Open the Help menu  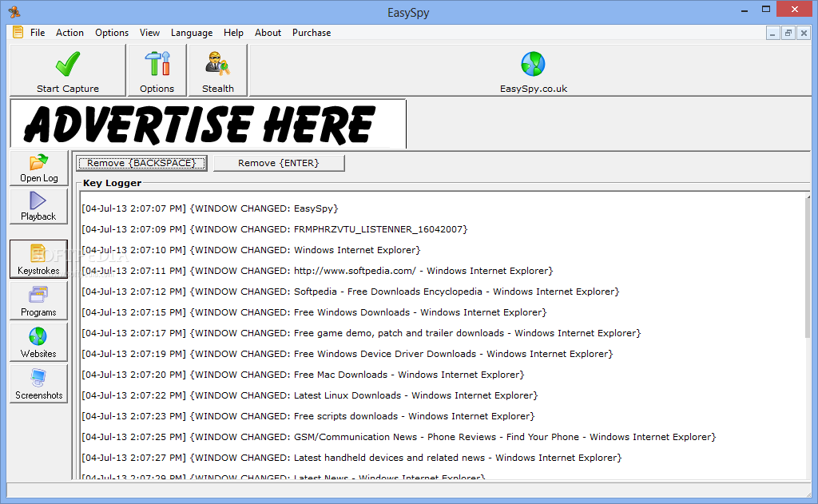coord(234,32)
